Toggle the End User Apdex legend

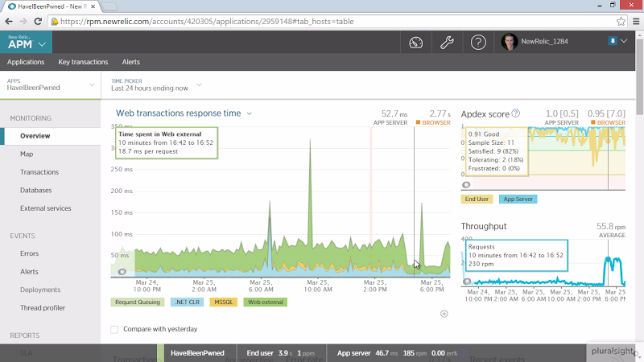point(477,199)
